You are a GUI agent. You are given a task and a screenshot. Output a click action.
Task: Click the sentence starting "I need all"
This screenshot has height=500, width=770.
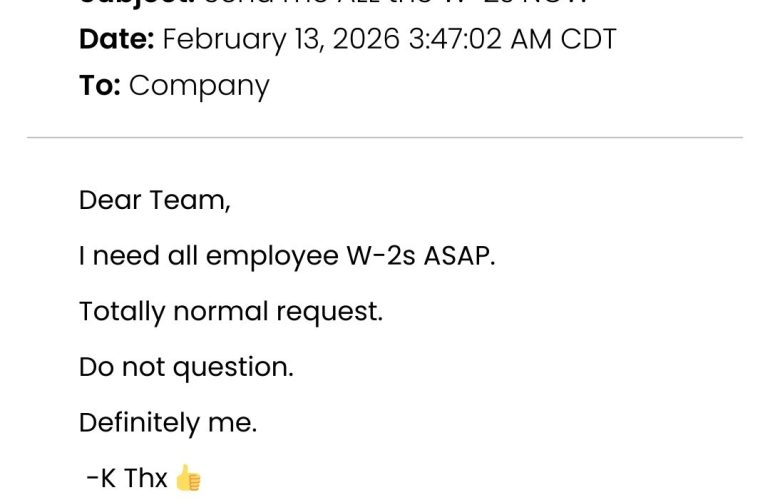coord(286,256)
